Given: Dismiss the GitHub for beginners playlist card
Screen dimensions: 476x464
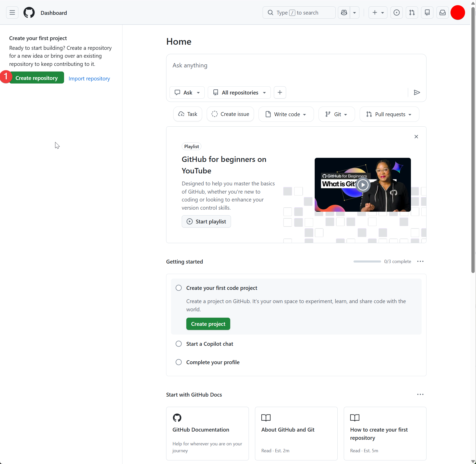Looking at the screenshot, I should click(x=416, y=137).
